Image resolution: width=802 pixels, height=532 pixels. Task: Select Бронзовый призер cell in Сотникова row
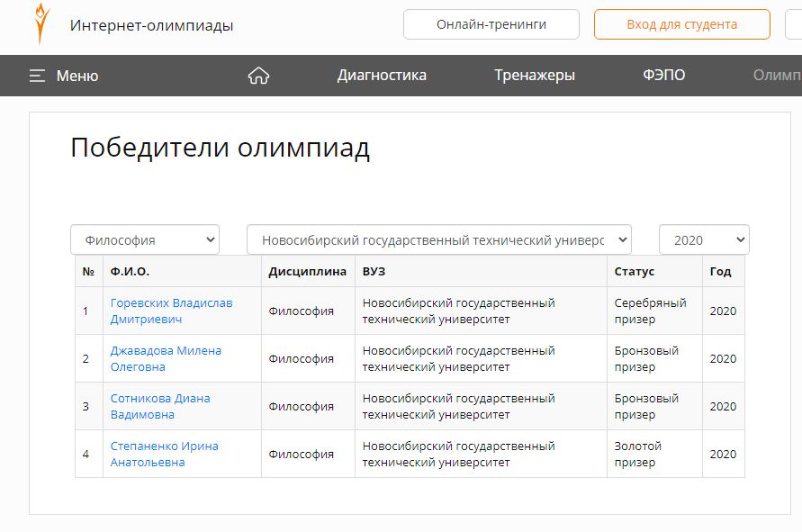[x=654, y=406]
